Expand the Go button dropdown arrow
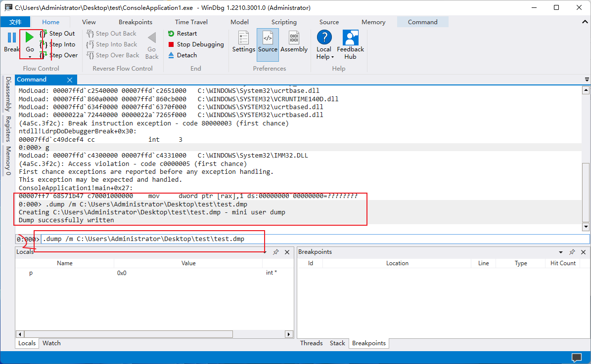This screenshot has height=364, width=591. pyautogui.click(x=30, y=57)
